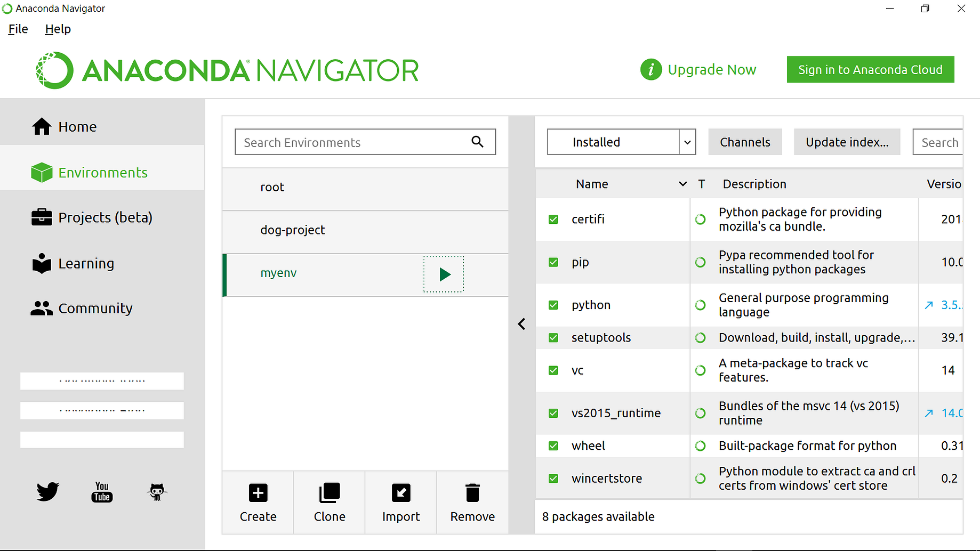Click the Upgrade Now info icon
Image resolution: width=980 pixels, height=551 pixels.
click(x=651, y=70)
